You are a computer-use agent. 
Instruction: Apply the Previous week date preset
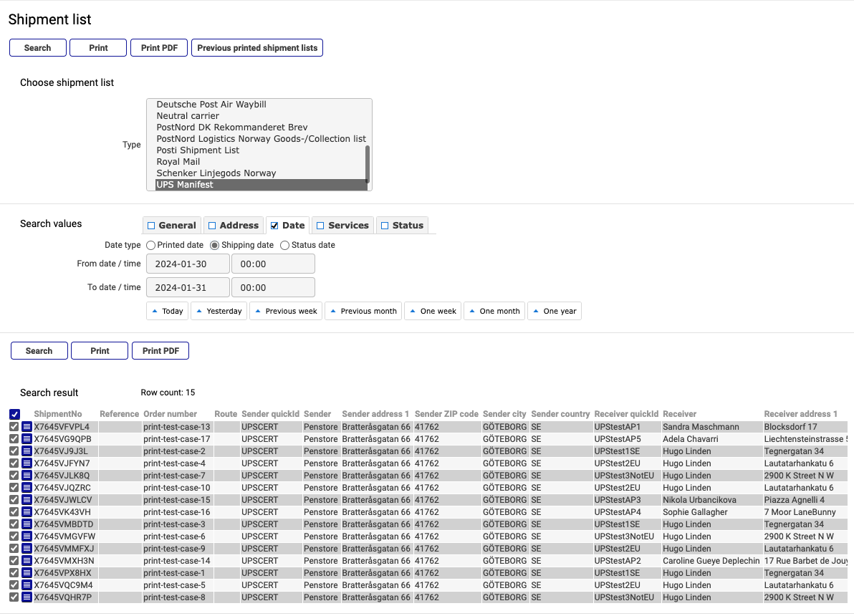(285, 311)
